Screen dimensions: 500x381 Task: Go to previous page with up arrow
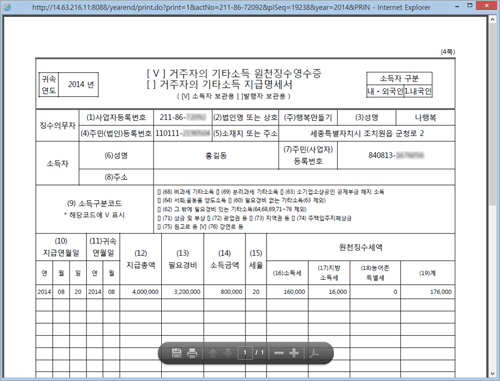coord(212,353)
